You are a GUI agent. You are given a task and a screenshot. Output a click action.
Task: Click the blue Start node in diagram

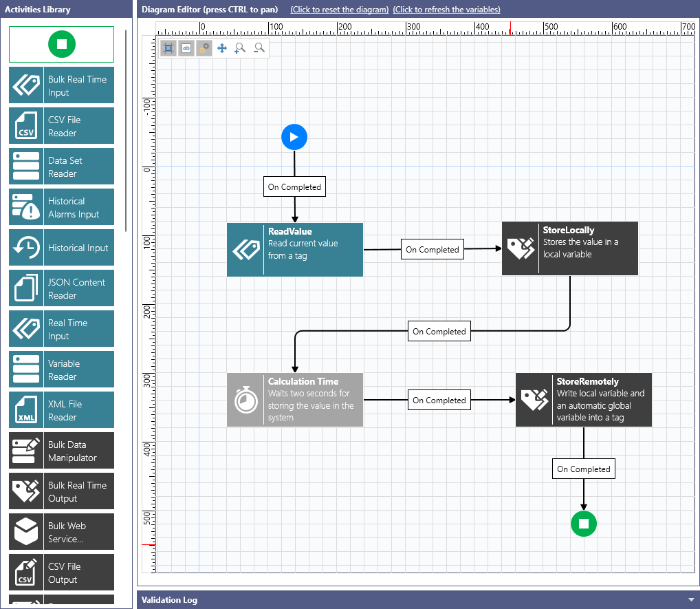click(294, 137)
